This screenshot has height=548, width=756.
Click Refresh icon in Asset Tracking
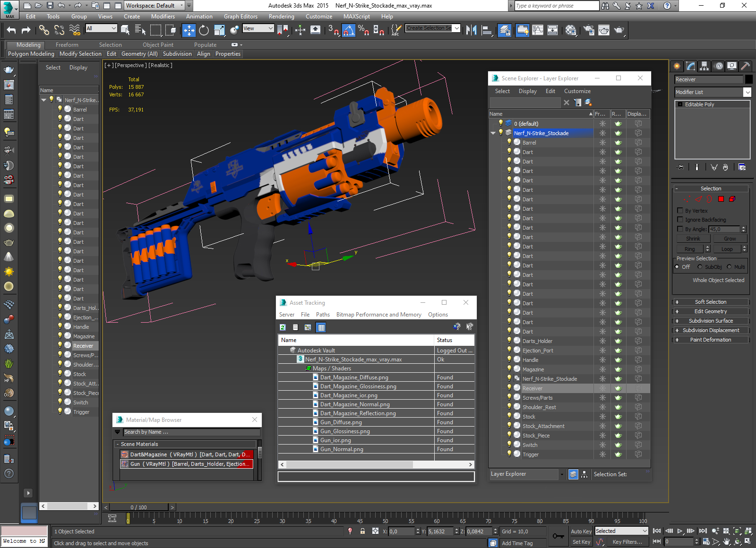click(283, 327)
